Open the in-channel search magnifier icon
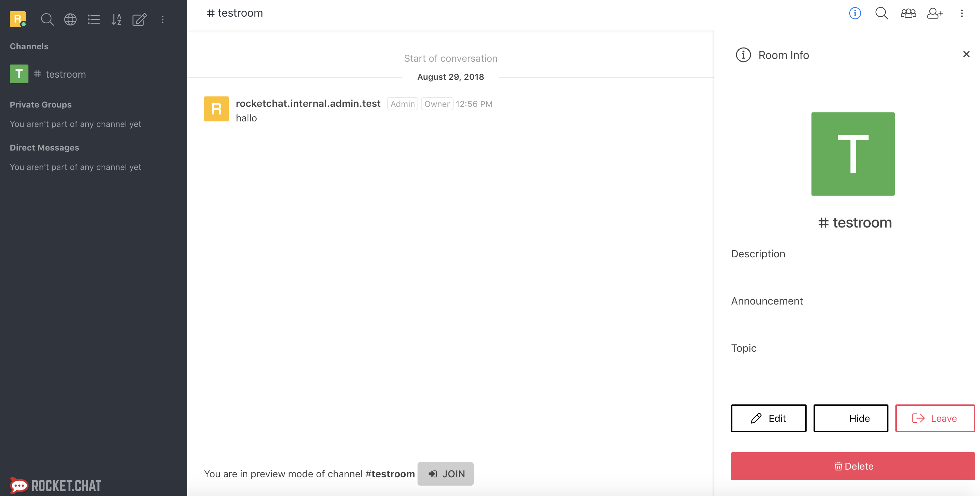This screenshot has width=980, height=496. click(x=882, y=13)
